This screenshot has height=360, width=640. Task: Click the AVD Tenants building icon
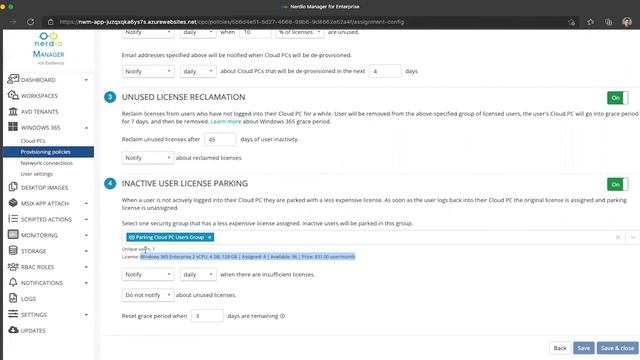click(13, 111)
